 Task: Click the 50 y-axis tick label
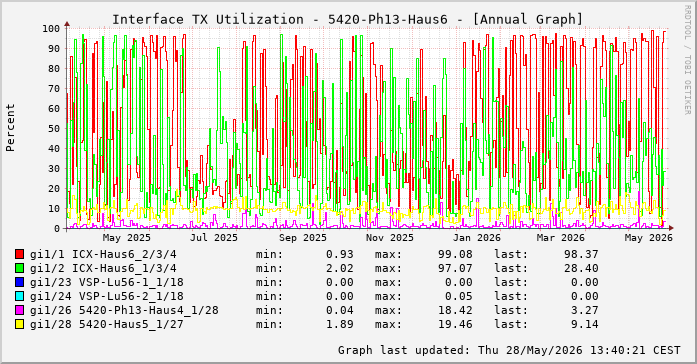pos(54,129)
